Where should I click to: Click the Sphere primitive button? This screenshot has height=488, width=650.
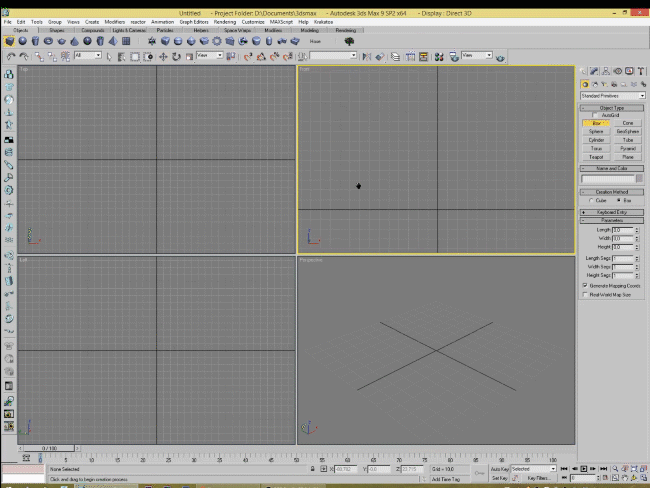tap(596, 131)
